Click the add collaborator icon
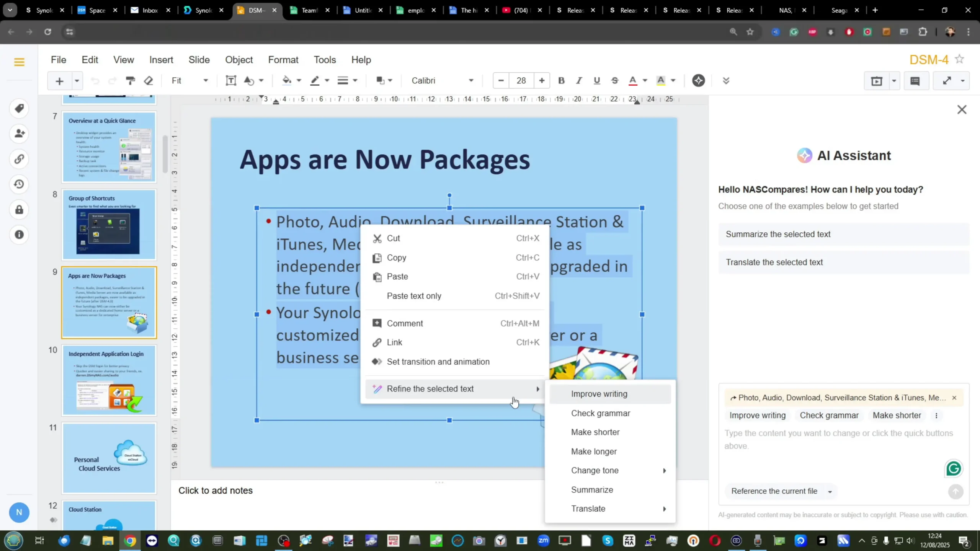This screenshot has width=980, height=551. point(19,134)
